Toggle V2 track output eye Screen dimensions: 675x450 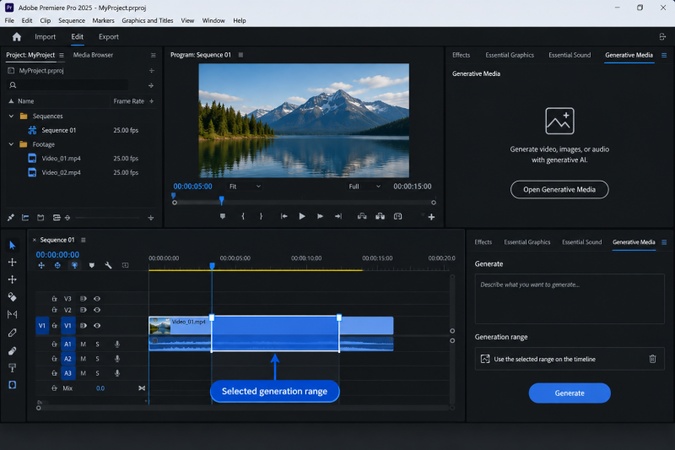pyautogui.click(x=97, y=310)
